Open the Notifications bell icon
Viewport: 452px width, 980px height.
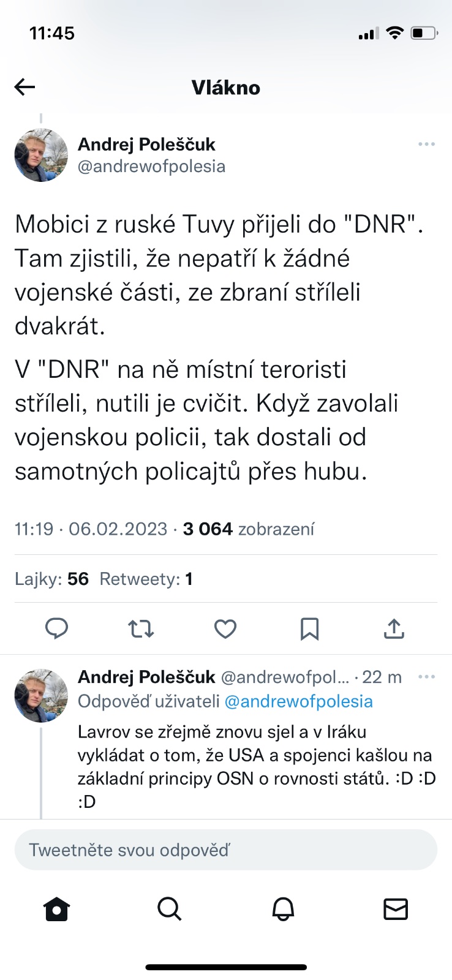[x=283, y=910]
